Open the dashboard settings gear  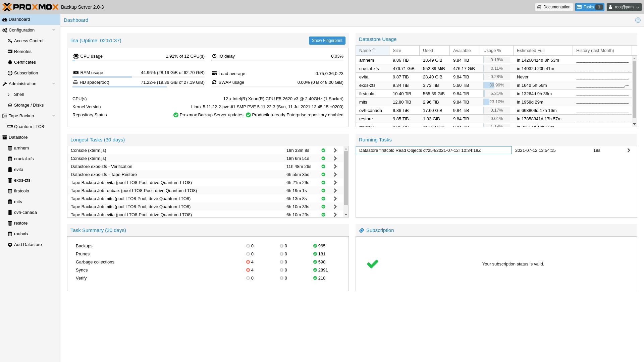click(x=638, y=20)
